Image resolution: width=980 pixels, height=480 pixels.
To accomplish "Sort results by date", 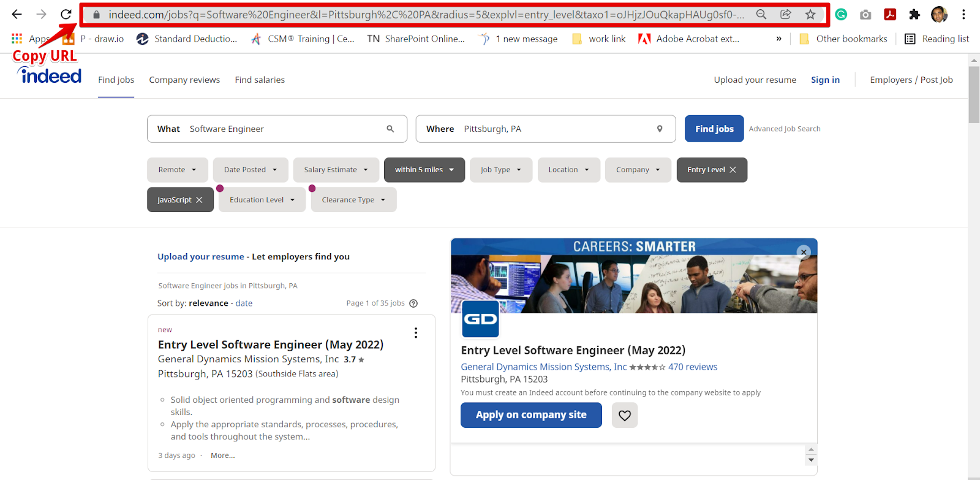I will [x=244, y=303].
